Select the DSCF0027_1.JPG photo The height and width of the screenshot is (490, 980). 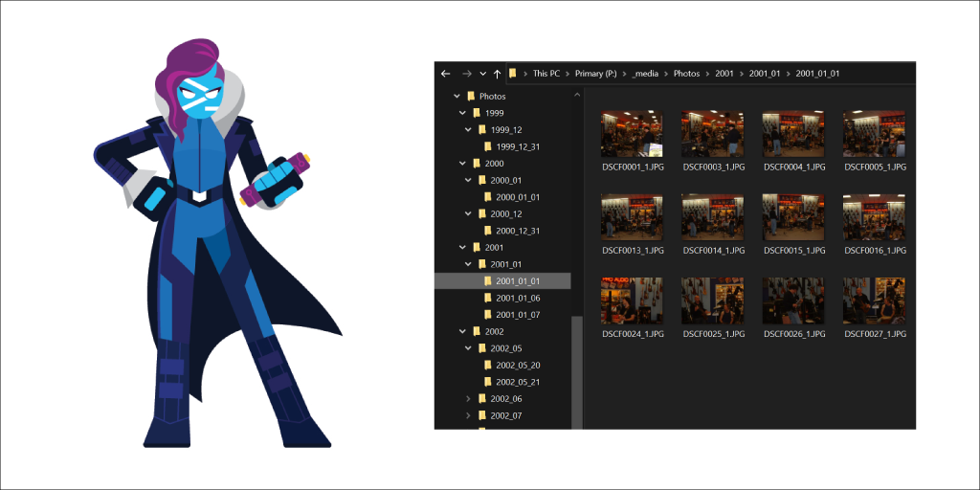pos(873,301)
